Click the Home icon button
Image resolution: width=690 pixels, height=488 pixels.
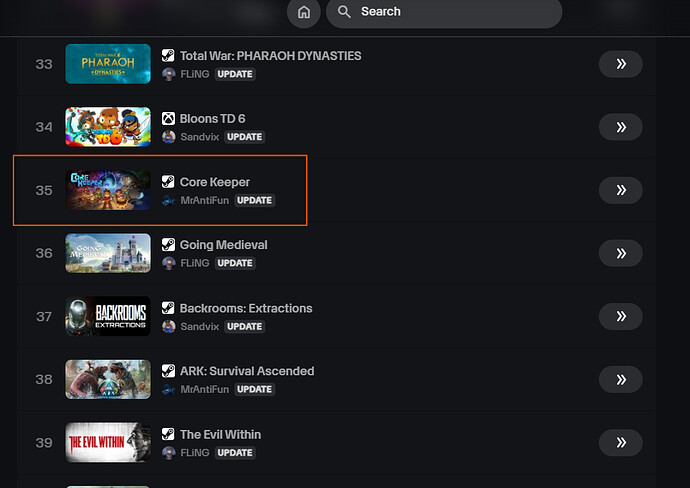[x=303, y=12]
